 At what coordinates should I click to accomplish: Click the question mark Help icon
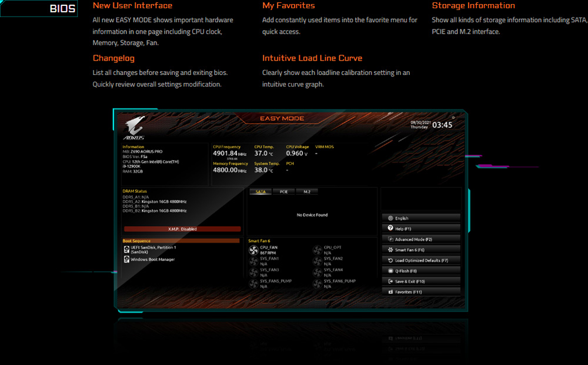(x=390, y=228)
